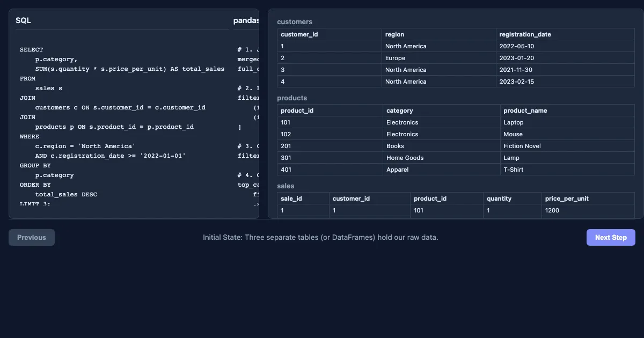The image size is (644, 338).
Task: Click the SUM total_sales line in SQL
Action: 130,69
